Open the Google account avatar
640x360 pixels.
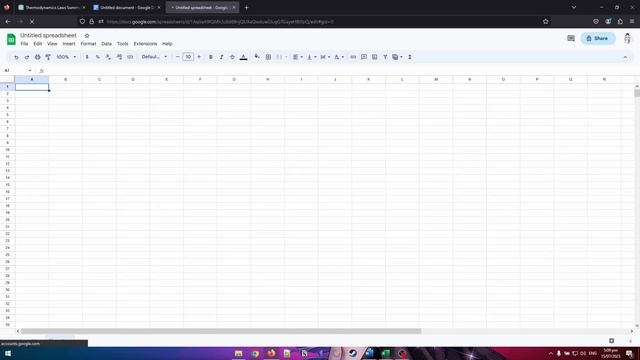click(627, 38)
